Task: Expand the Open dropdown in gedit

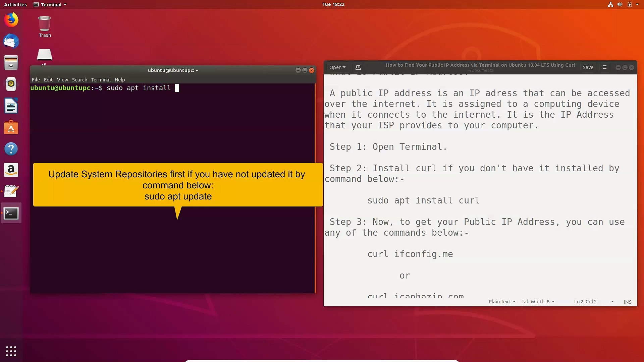Action: [x=337, y=67]
